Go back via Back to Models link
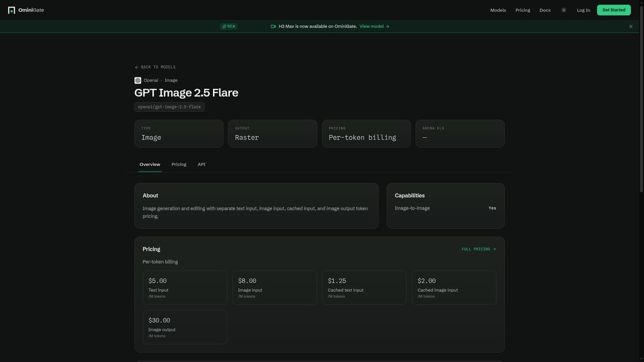 pyautogui.click(x=155, y=67)
